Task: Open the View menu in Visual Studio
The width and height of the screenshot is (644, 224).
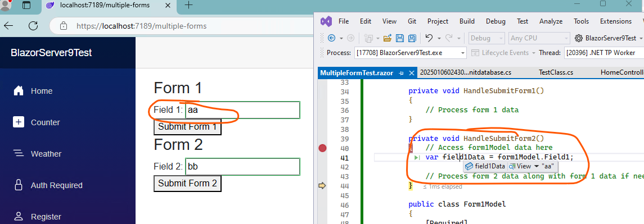Action: coord(389,21)
